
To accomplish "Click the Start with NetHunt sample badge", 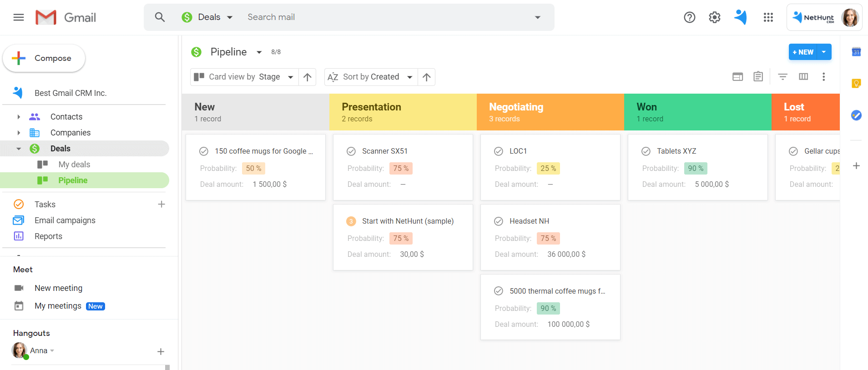I will click(351, 221).
